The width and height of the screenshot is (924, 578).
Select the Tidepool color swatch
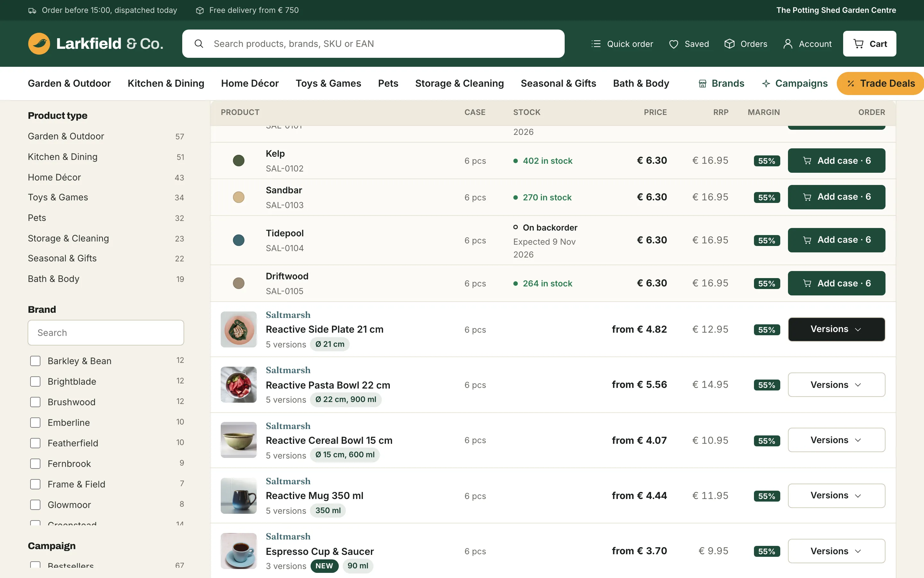coord(239,240)
